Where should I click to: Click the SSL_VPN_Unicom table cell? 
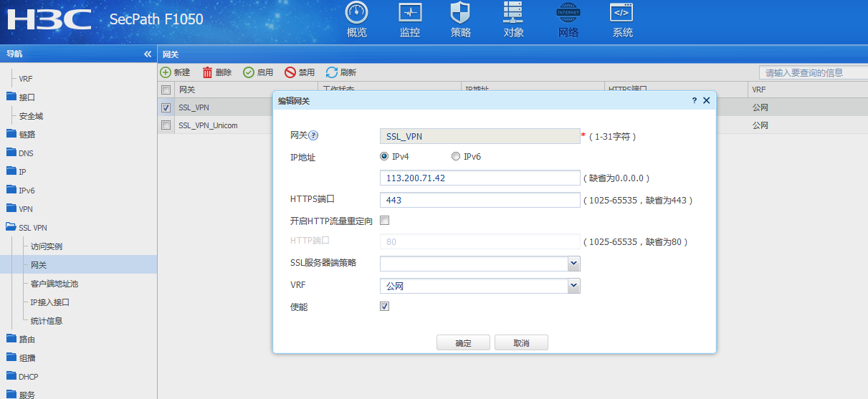[208, 125]
